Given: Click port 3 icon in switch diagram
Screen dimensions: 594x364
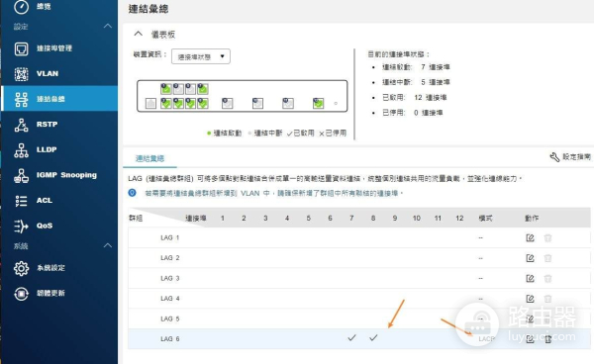Looking at the screenshot, I should point(178,89).
